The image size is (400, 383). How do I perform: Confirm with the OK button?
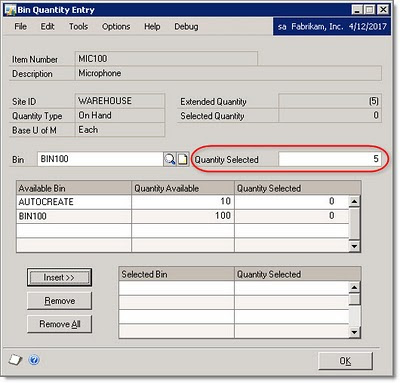(x=345, y=361)
